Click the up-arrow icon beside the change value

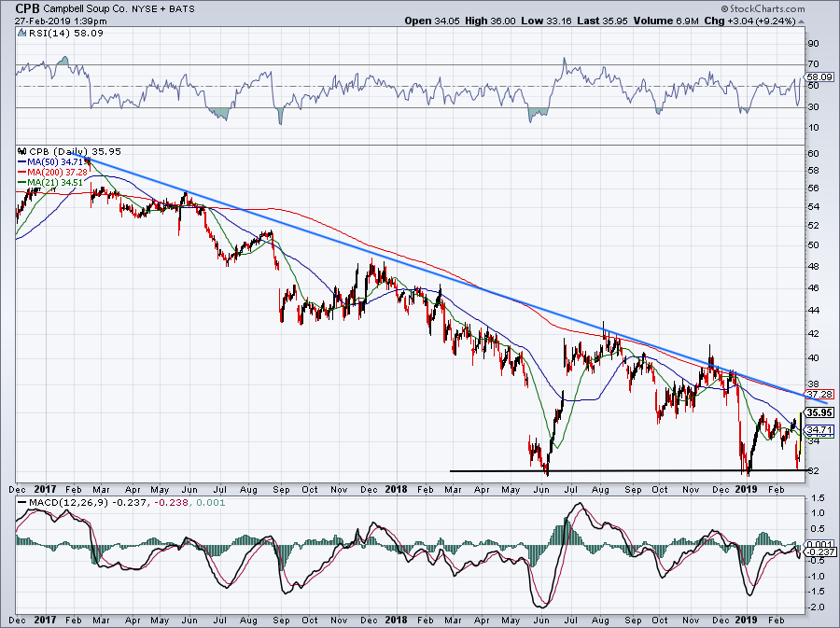coord(802,21)
